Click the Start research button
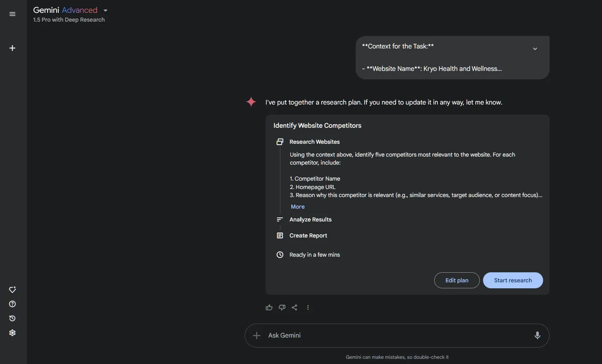602x364 pixels. coord(513,280)
